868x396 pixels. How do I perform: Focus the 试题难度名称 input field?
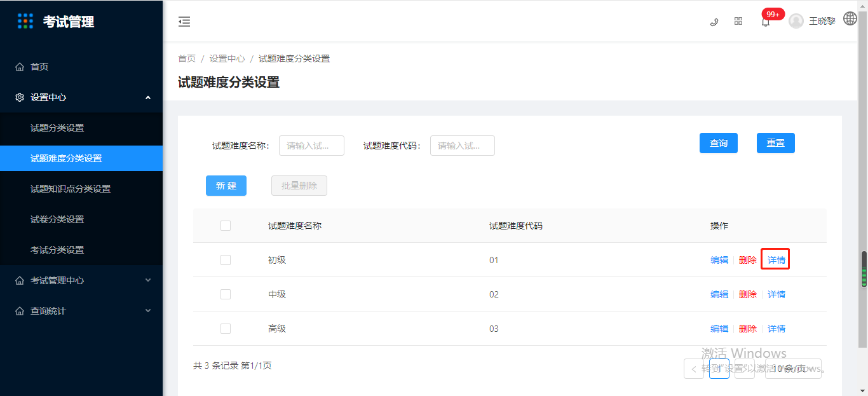click(x=311, y=146)
